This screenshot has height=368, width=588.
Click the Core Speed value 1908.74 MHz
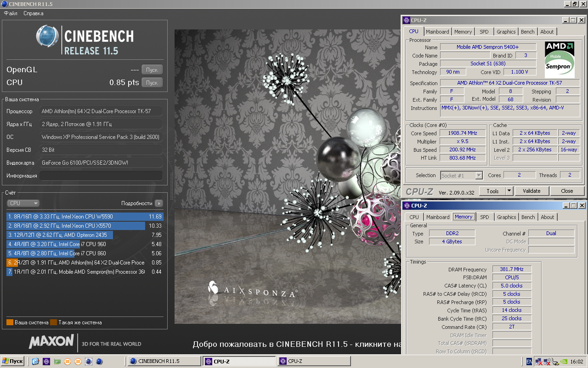tap(463, 133)
